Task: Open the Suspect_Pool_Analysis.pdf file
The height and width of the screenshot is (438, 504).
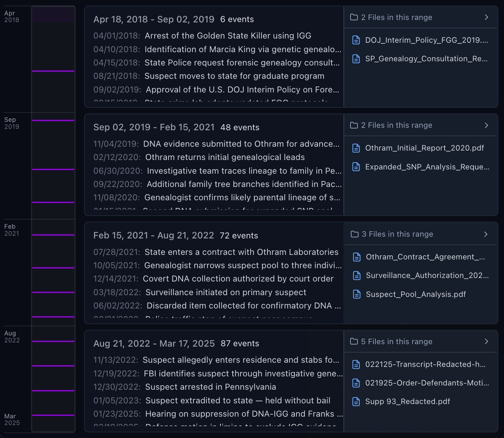Action: tap(416, 294)
